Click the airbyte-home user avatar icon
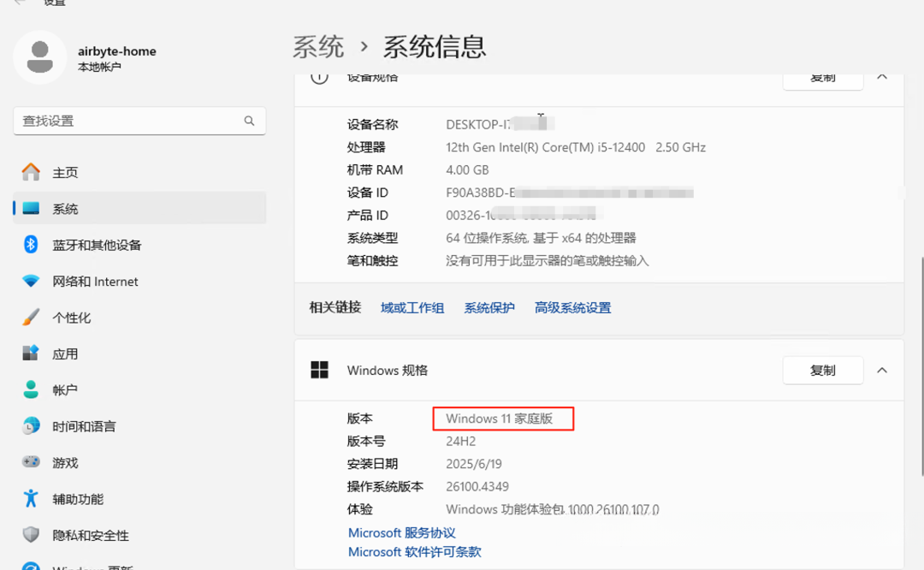The image size is (924, 570). pos(39,57)
